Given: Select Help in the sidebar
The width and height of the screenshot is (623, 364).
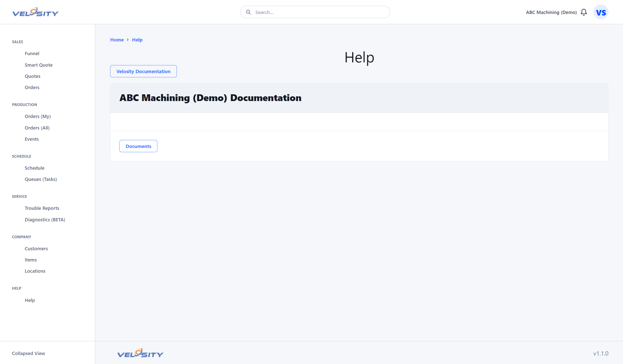Looking at the screenshot, I should tap(30, 300).
